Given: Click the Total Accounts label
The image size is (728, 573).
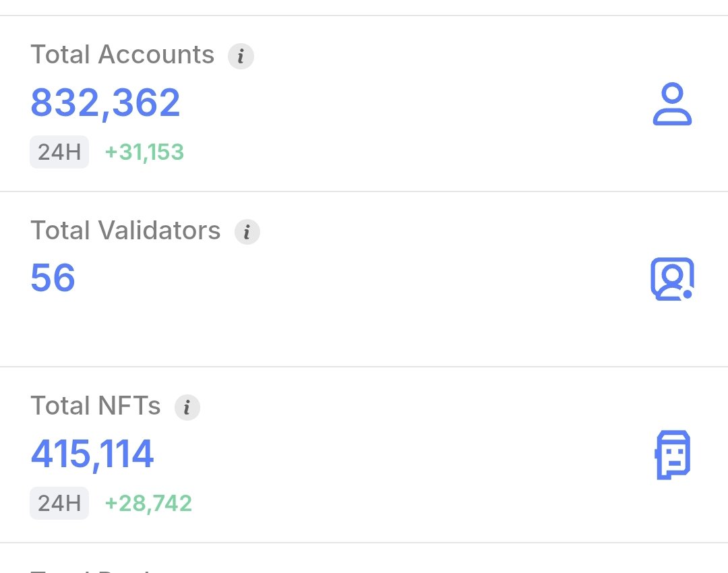Looking at the screenshot, I should pyautogui.click(x=123, y=55).
